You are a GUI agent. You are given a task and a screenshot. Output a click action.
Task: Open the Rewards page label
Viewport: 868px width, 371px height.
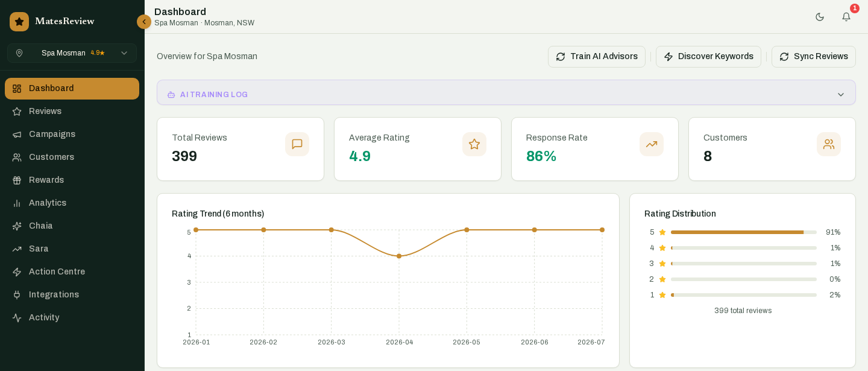[46, 180]
